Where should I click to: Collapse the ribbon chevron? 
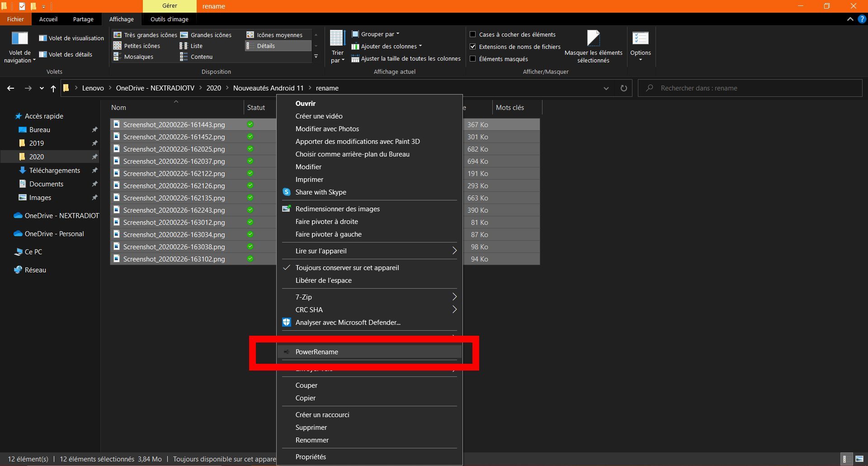850,19
